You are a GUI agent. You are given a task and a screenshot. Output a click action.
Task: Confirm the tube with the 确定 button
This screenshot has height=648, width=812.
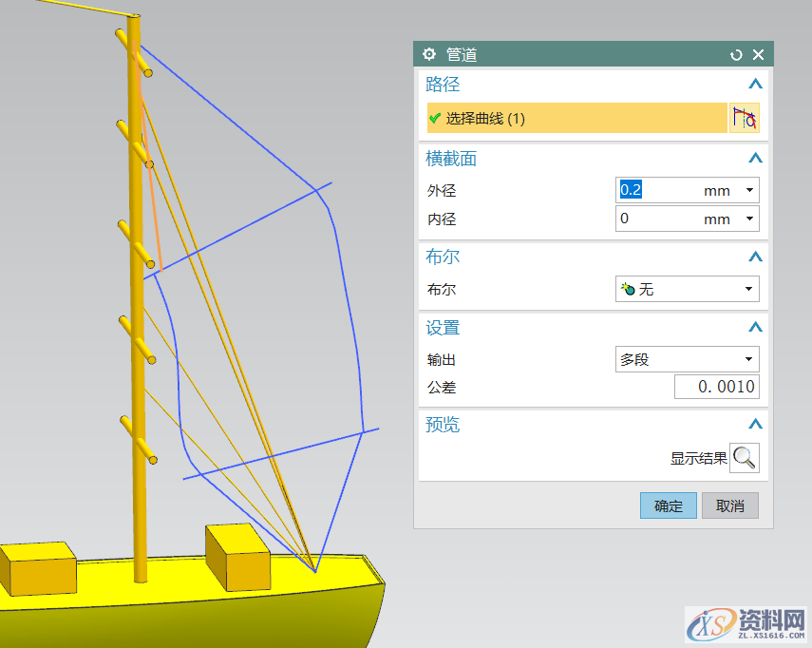tap(668, 505)
